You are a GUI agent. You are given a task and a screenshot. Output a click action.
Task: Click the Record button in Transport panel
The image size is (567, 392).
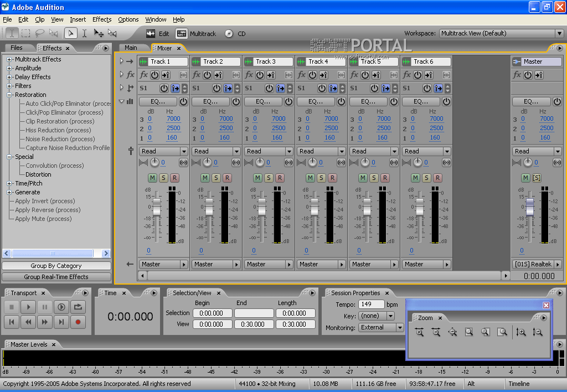(x=78, y=322)
